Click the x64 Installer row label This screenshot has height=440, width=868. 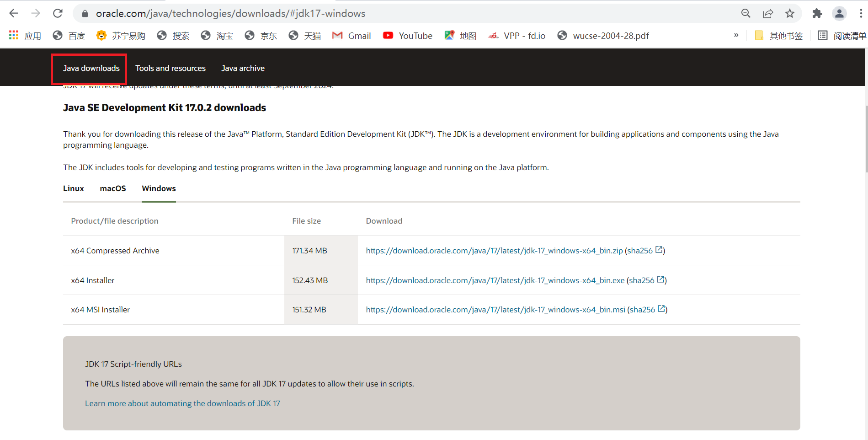click(93, 280)
